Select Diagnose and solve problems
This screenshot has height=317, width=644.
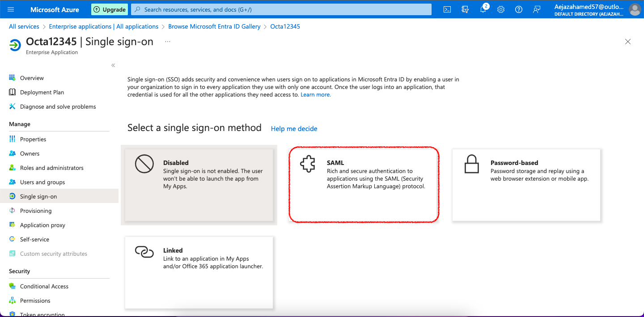(59, 106)
